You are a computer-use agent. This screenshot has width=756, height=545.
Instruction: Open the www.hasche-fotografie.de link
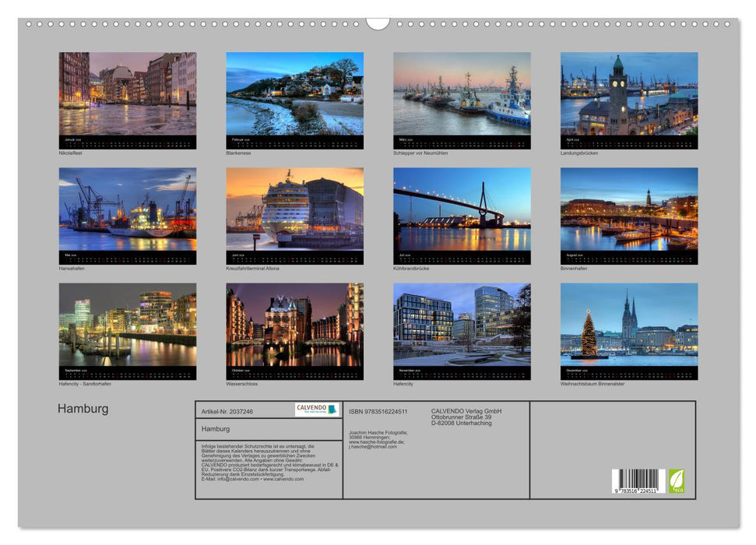pos(378,441)
